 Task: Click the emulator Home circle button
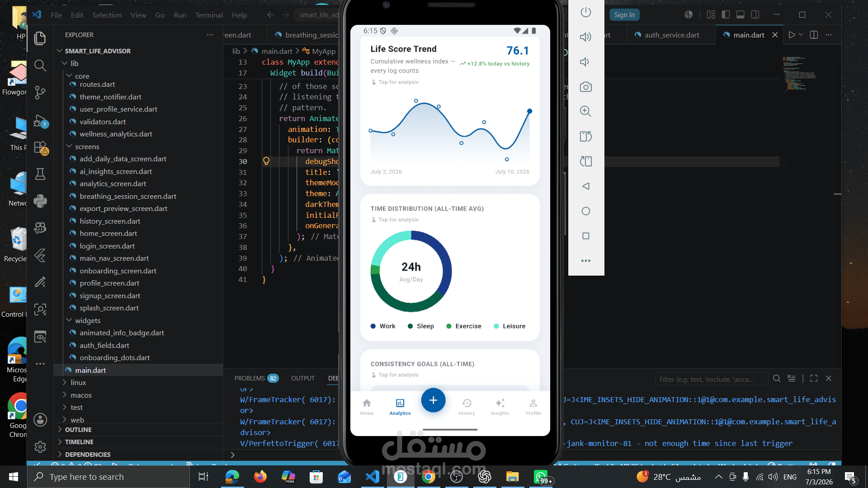[586, 211]
